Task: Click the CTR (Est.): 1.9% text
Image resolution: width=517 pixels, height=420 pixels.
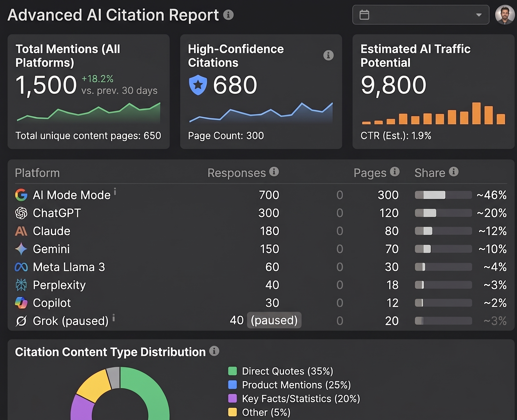Action: pos(396,136)
